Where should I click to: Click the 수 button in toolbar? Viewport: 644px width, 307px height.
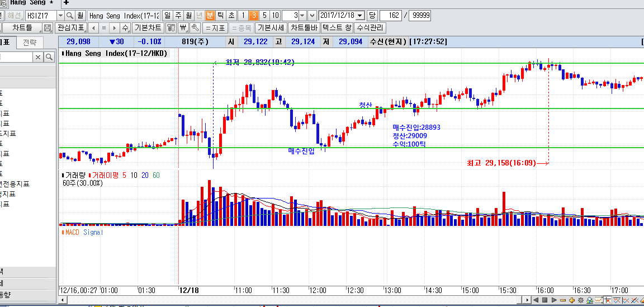pyautogui.click(x=125, y=28)
